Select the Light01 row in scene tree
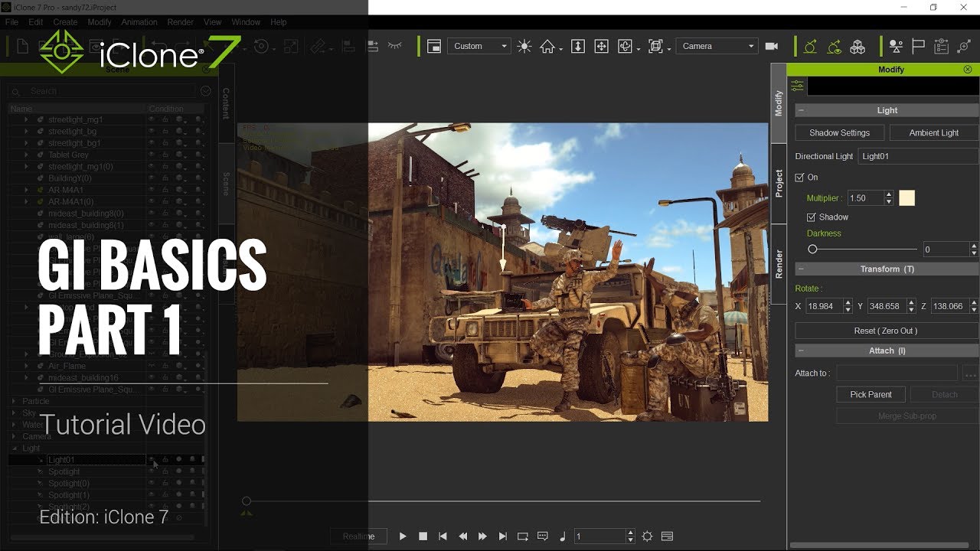Viewport: 980px width, 551px height. tap(107, 460)
